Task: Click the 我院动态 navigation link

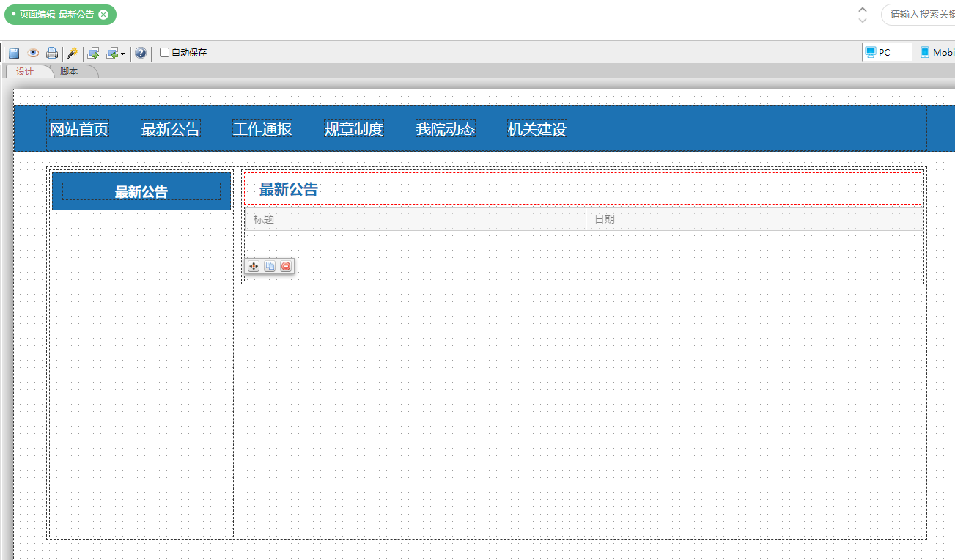Action: pos(446,129)
